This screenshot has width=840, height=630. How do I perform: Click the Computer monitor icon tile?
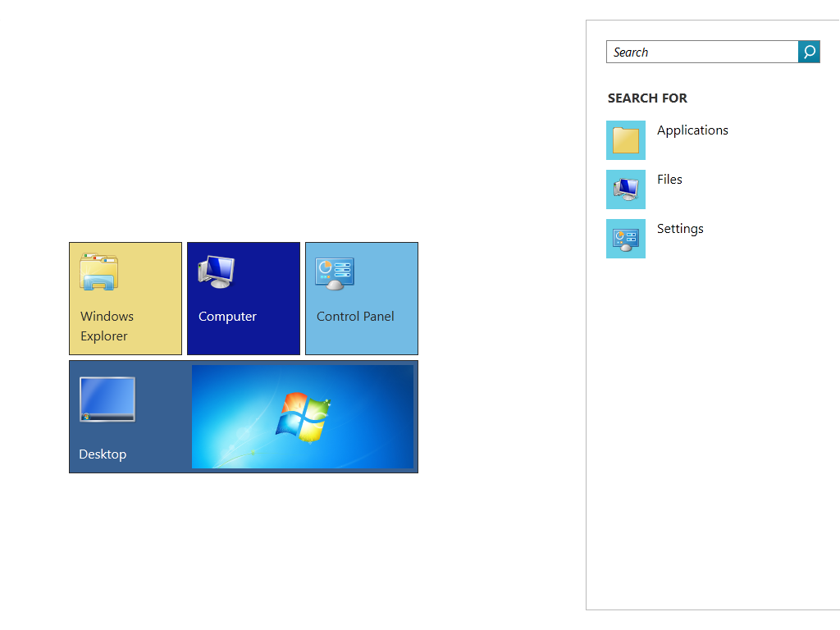coord(217,272)
